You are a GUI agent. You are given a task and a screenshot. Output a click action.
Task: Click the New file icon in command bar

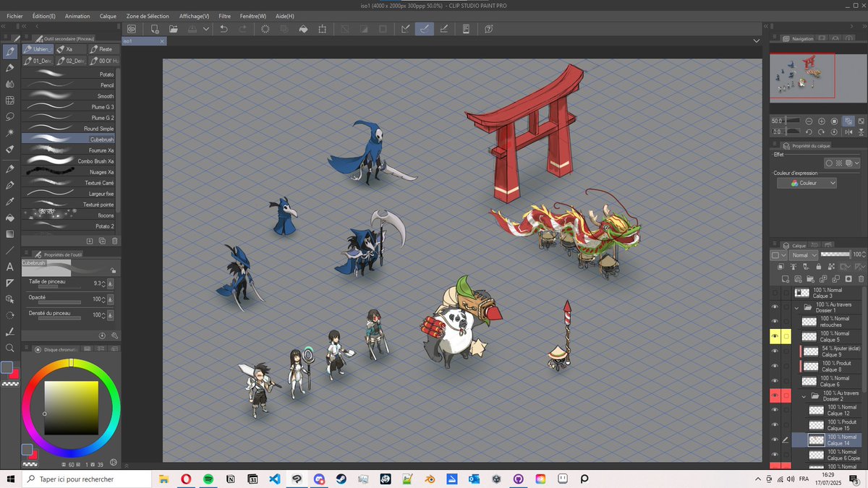(x=155, y=29)
